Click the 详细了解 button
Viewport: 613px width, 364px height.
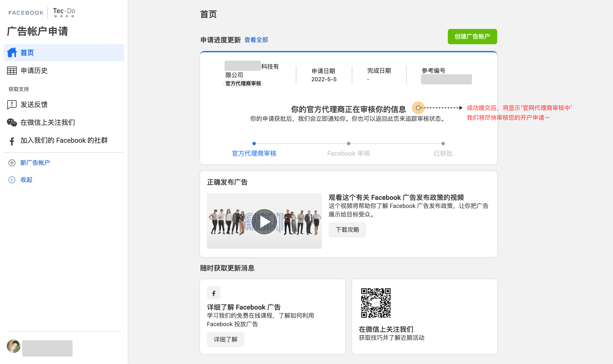[225, 339]
